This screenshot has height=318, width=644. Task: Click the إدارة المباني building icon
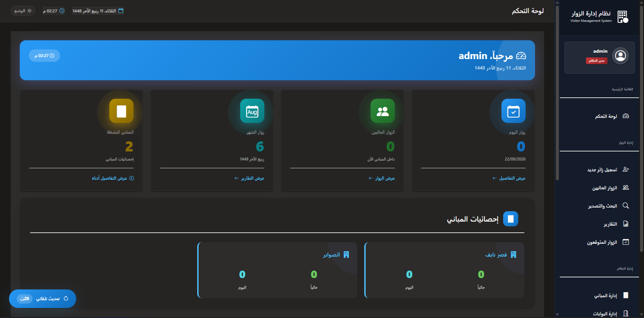[x=626, y=296]
